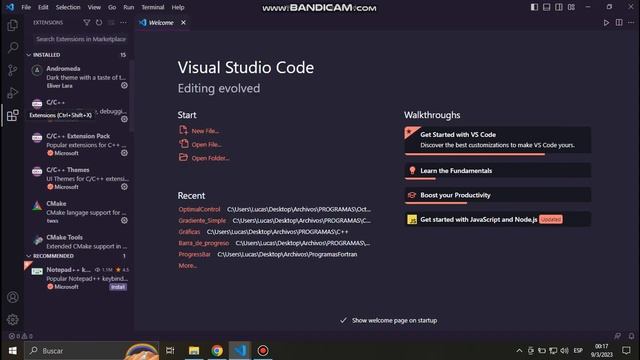This screenshot has width=640, height=360.
Task: Open the Go menu
Action: click(x=112, y=7)
